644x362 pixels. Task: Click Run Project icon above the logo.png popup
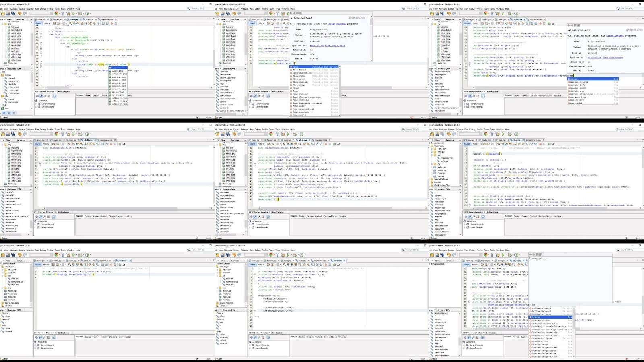pos(73,13)
